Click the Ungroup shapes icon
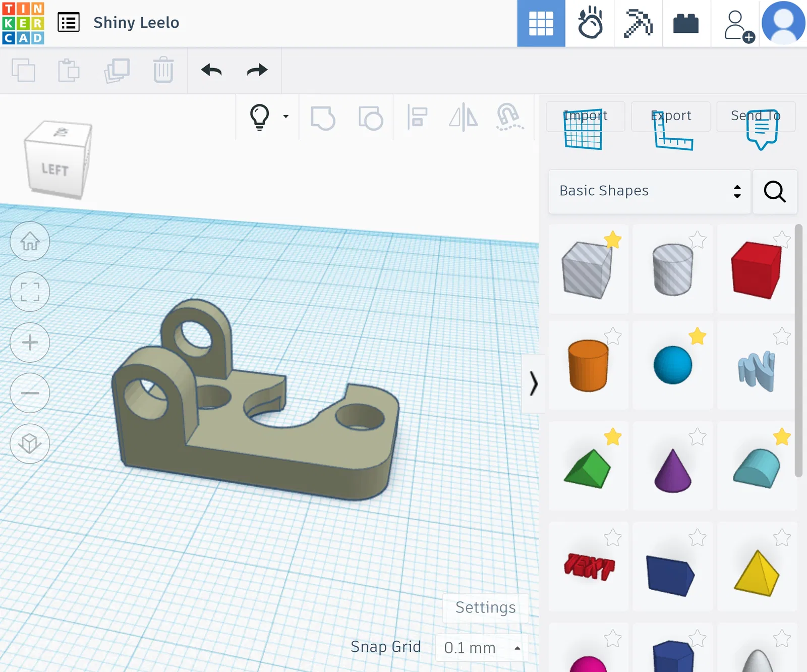The width and height of the screenshot is (807, 672). pyautogui.click(x=371, y=118)
